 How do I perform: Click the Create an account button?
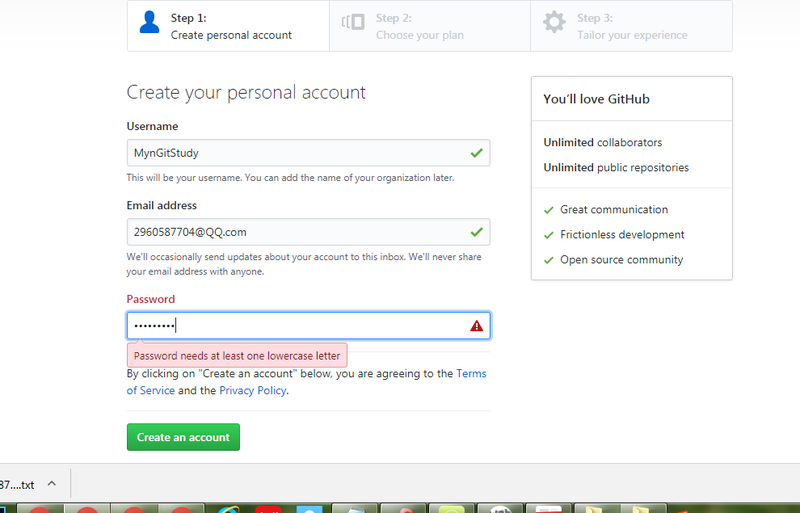183,437
